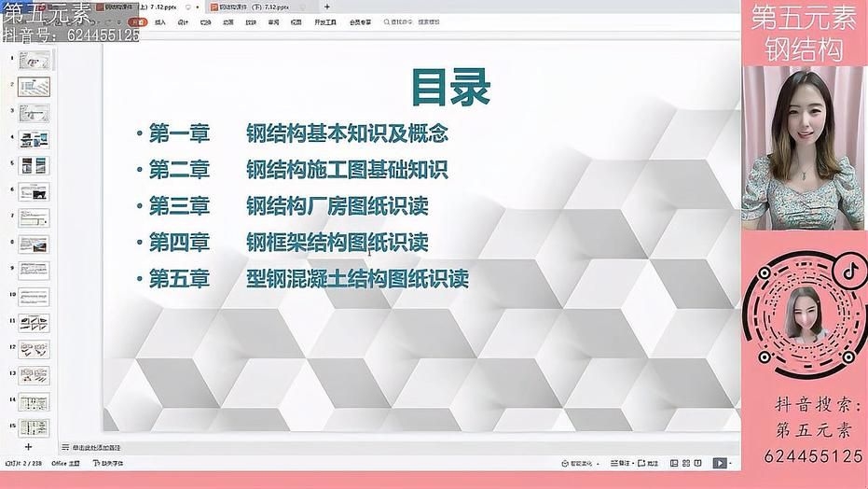868x489 pixels.
Task: Select slide 9 thumbnail
Action: [34, 271]
